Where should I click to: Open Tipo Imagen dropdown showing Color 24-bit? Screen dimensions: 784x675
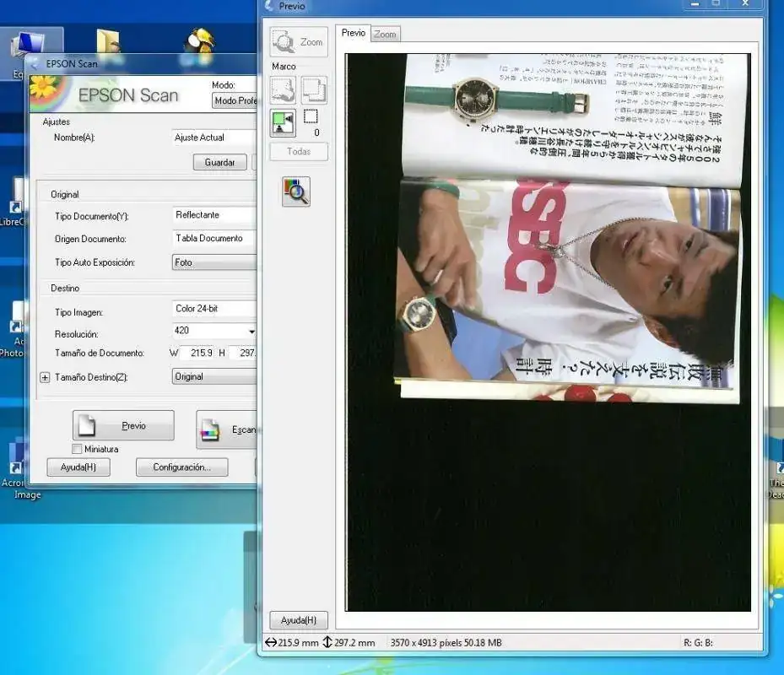point(214,309)
